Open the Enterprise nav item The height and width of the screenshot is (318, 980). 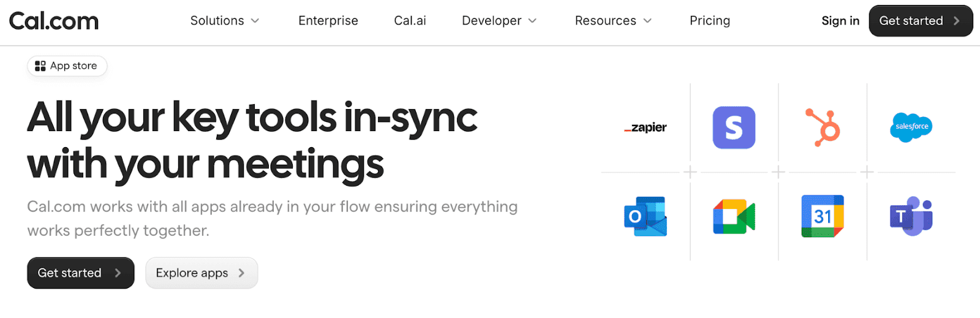[328, 21]
